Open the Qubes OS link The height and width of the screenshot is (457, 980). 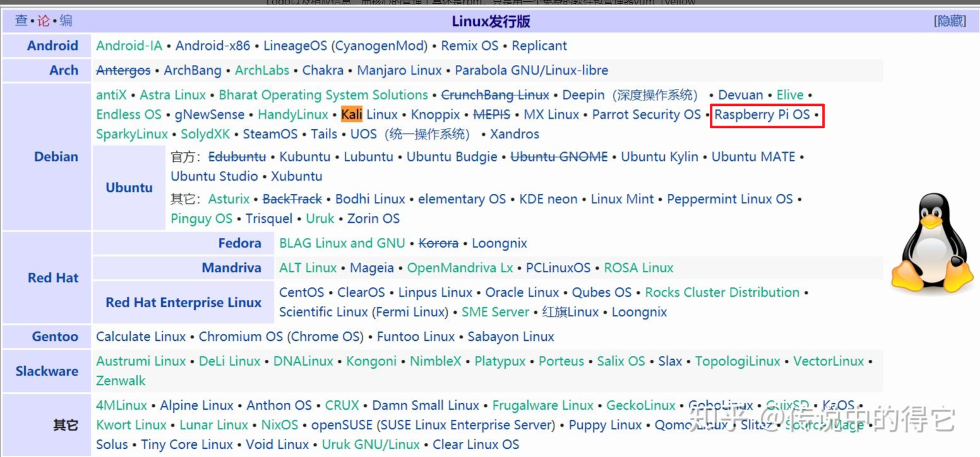pyautogui.click(x=602, y=292)
